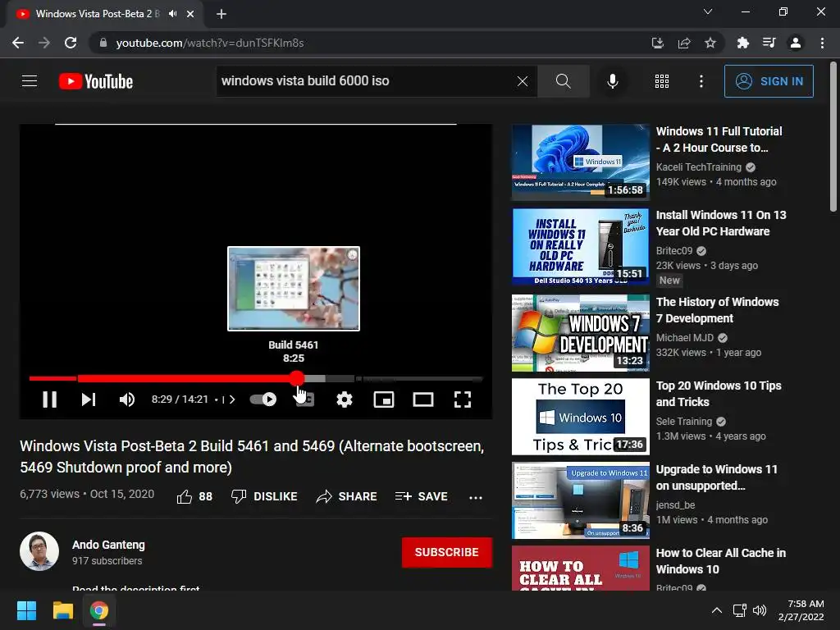Open Chrome extensions puzzle icon
This screenshot has width=840, height=630.
(742, 43)
